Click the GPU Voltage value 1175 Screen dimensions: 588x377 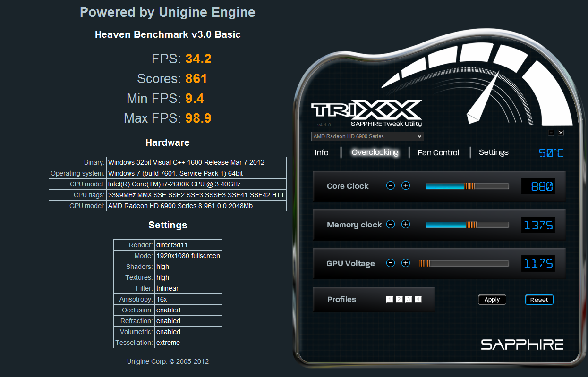[x=538, y=264]
